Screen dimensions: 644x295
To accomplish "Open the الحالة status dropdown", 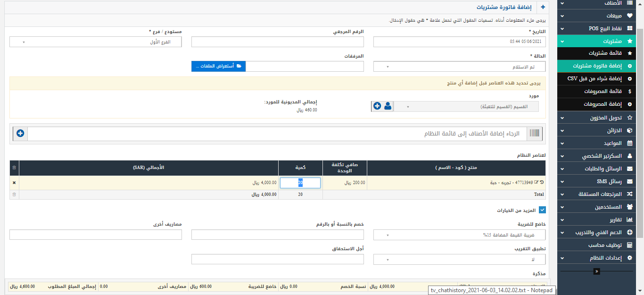I will click(x=459, y=67).
